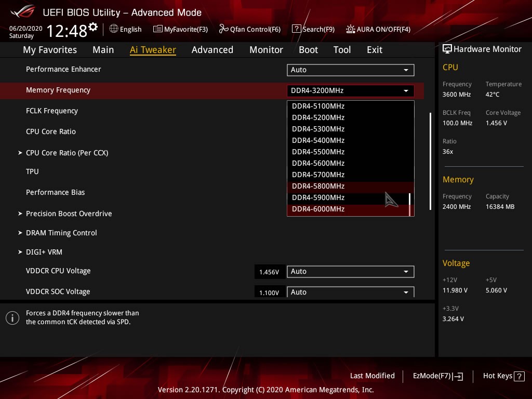Click the Last Modified button
532x399 pixels.
tap(372, 376)
